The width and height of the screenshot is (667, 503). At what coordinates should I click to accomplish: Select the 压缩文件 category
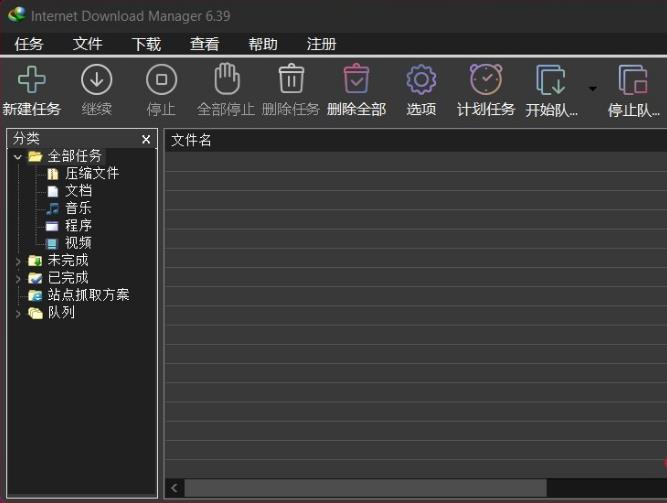92,173
